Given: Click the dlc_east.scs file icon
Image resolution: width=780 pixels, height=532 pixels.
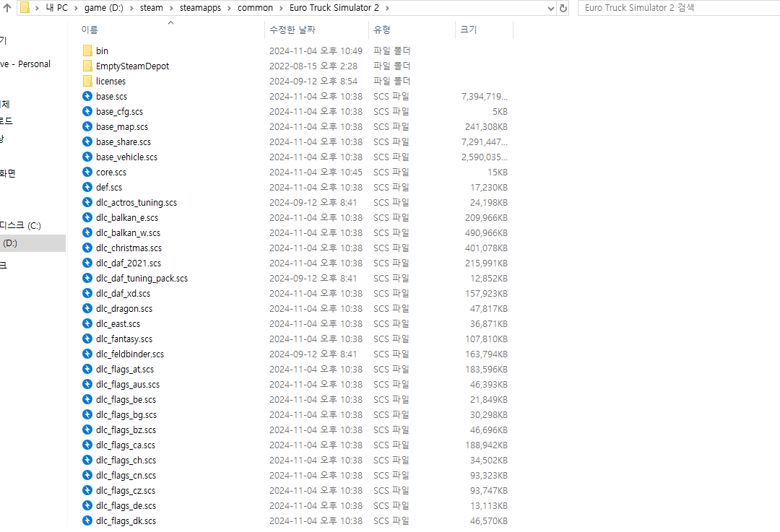Looking at the screenshot, I should pyautogui.click(x=87, y=323).
